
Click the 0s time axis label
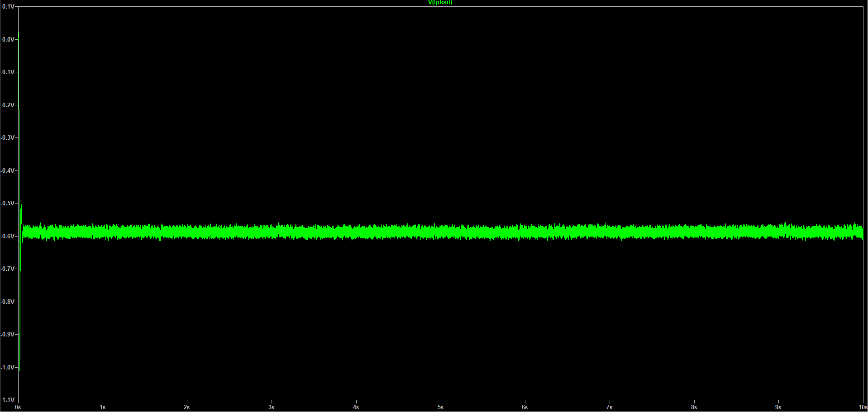tap(18, 407)
